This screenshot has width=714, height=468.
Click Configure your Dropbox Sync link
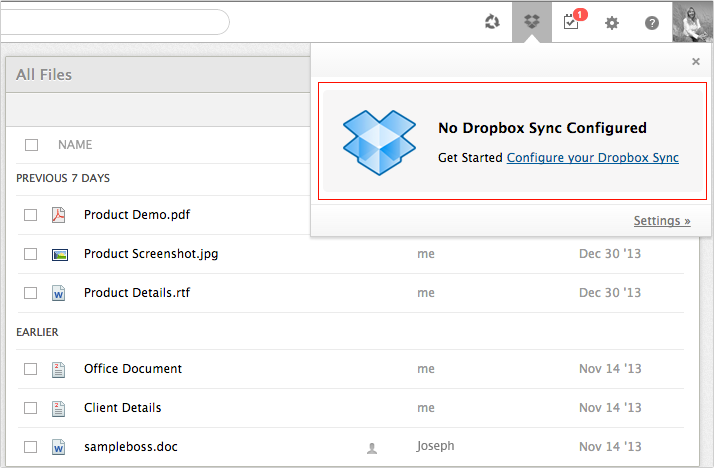coord(592,158)
